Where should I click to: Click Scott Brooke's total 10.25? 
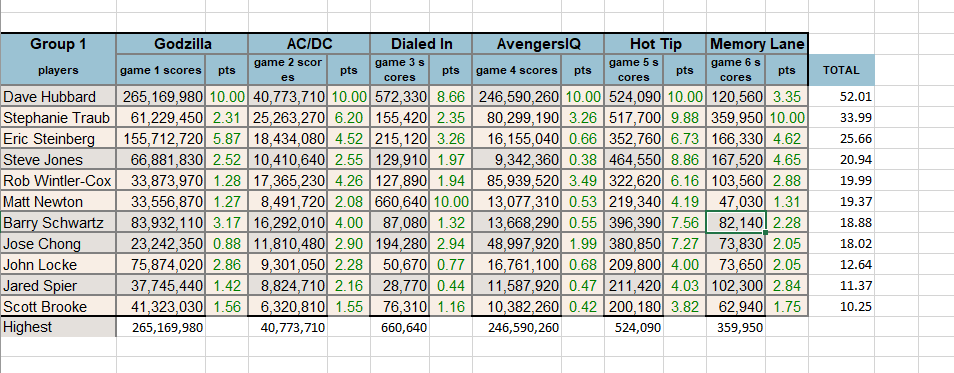point(841,307)
